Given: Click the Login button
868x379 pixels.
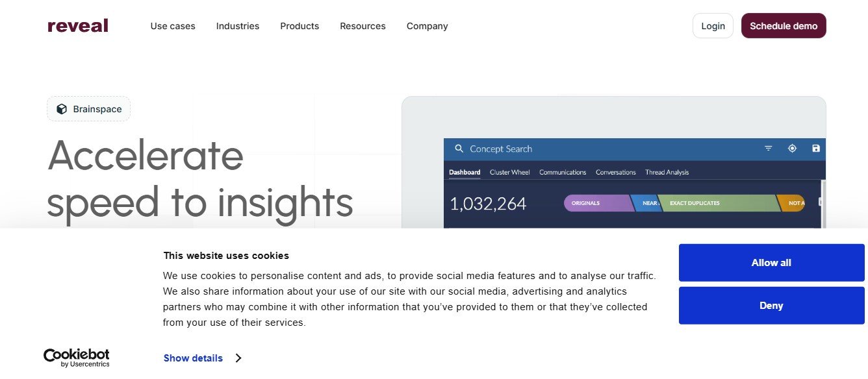Looking at the screenshot, I should (713, 26).
